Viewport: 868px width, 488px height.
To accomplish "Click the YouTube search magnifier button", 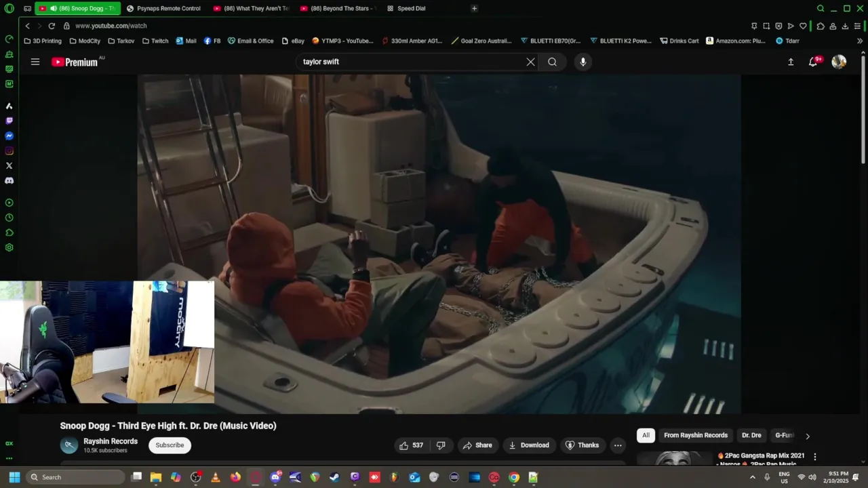I will click(552, 62).
